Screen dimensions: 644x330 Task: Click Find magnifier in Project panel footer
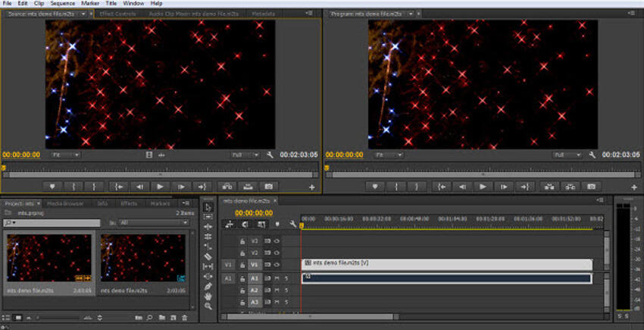(150, 318)
